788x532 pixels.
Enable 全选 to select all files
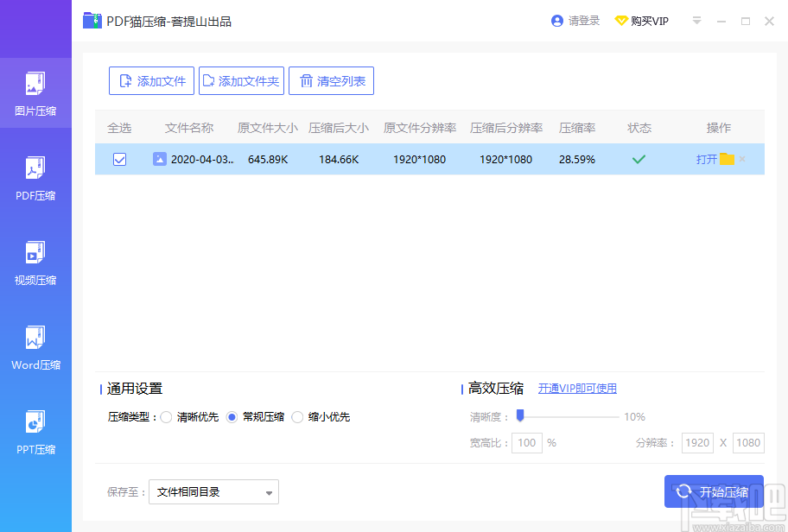(x=119, y=127)
